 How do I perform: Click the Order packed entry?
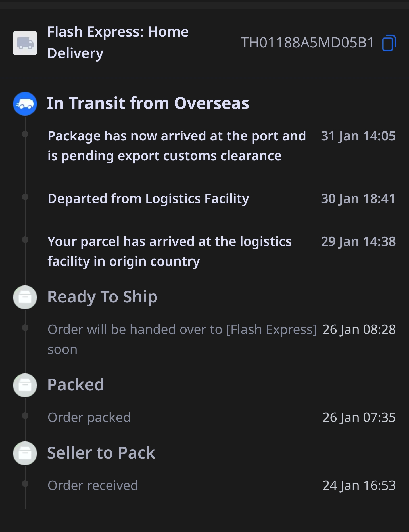click(x=89, y=418)
